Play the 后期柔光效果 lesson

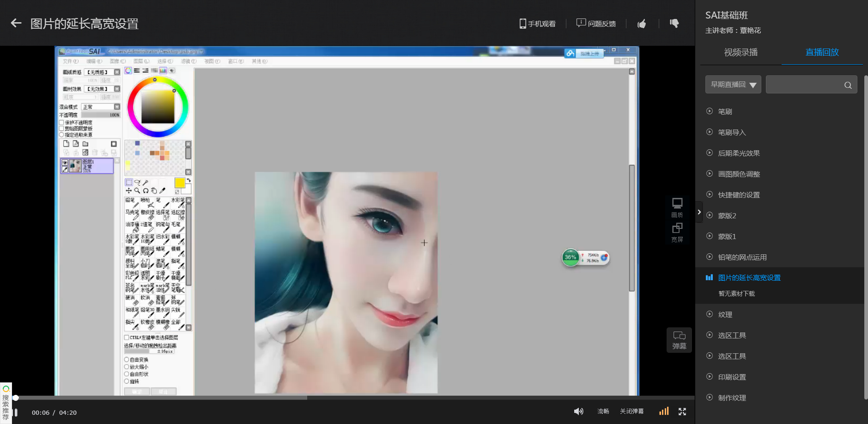coord(739,153)
